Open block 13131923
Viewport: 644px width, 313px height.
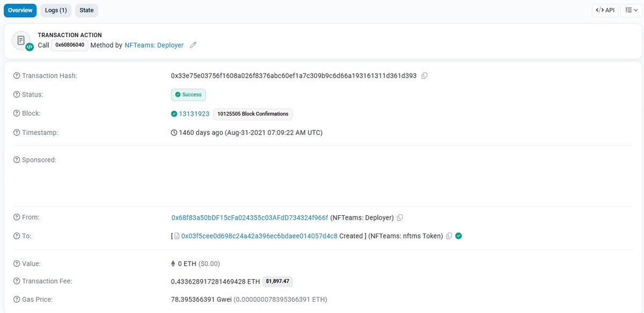pyautogui.click(x=194, y=114)
